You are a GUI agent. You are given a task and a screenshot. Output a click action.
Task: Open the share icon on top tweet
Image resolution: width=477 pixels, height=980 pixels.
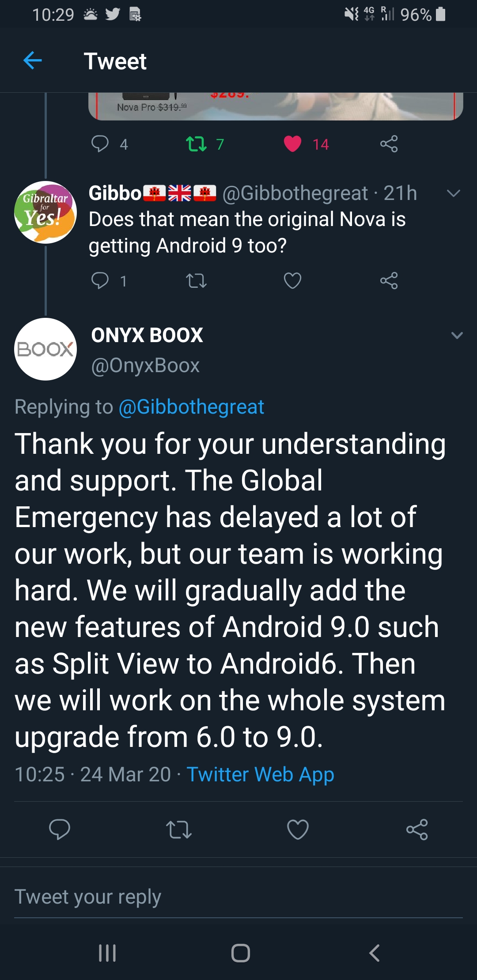pyautogui.click(x=389, y=144)
